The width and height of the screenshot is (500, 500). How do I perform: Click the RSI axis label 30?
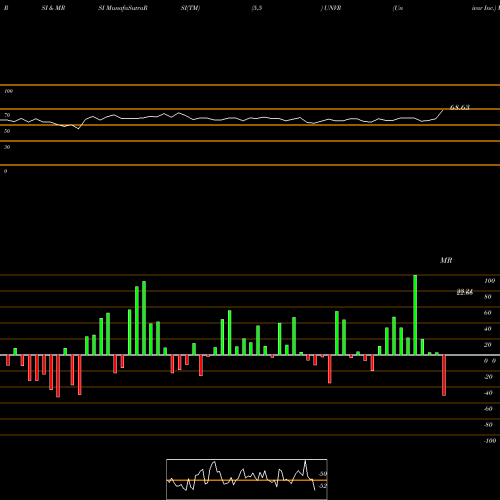click(x=7, y=147)
